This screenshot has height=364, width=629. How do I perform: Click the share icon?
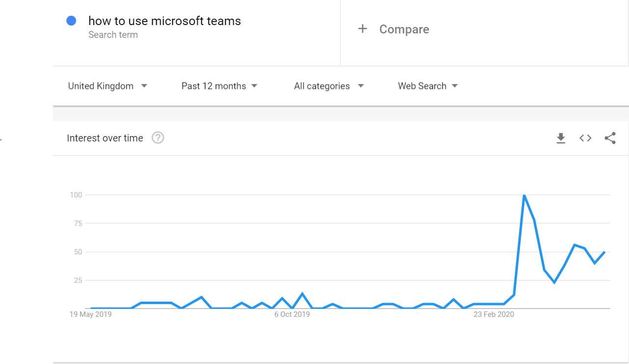point(610,138)
